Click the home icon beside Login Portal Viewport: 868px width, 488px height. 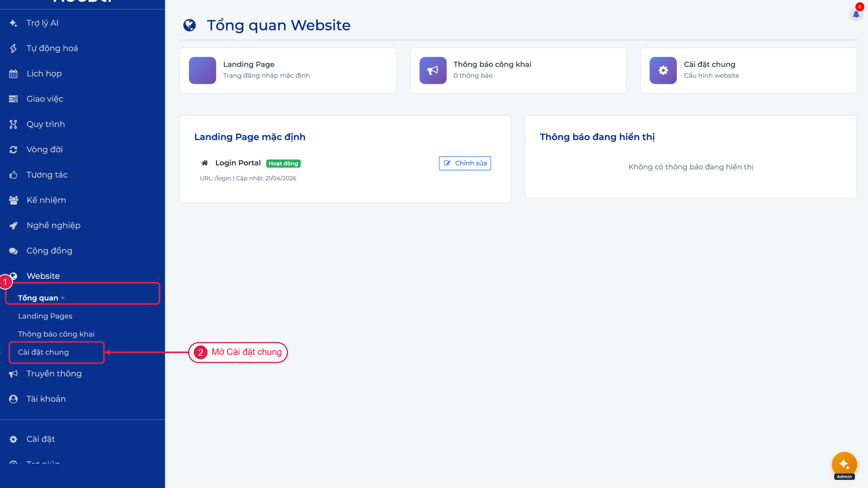click(x=205, y=163)
